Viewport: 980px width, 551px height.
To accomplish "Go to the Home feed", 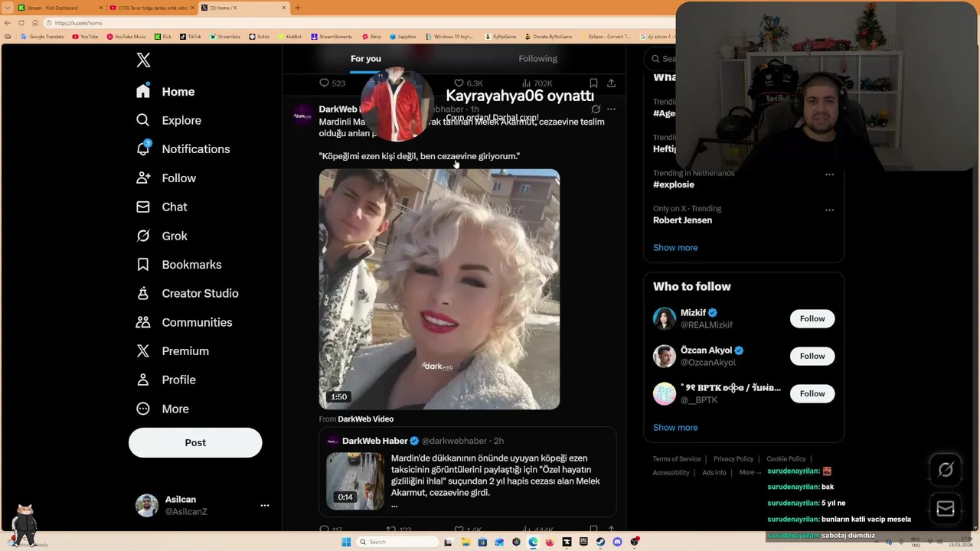I will [x=165, y=92].
